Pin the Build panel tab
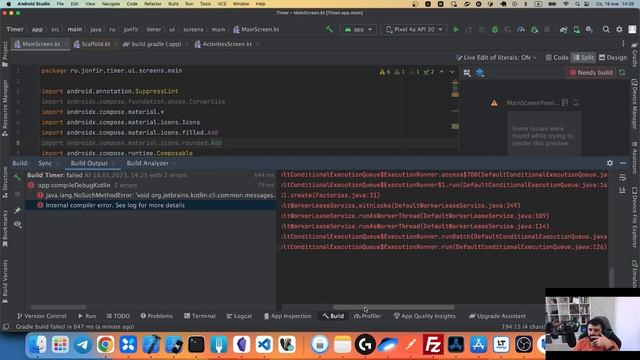Image resolution: width=640 pixels, height=360 pixels. tap(17, 210)
